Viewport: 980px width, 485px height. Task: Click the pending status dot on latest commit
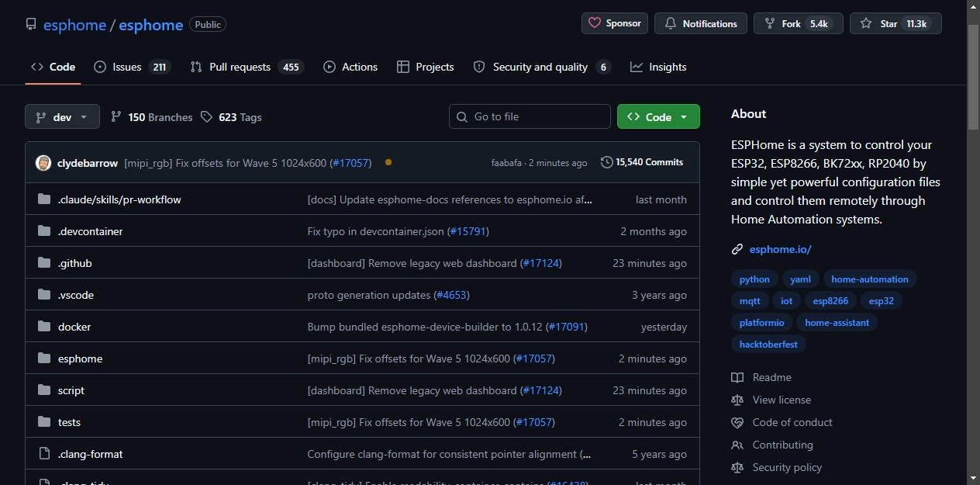point(388,162)
